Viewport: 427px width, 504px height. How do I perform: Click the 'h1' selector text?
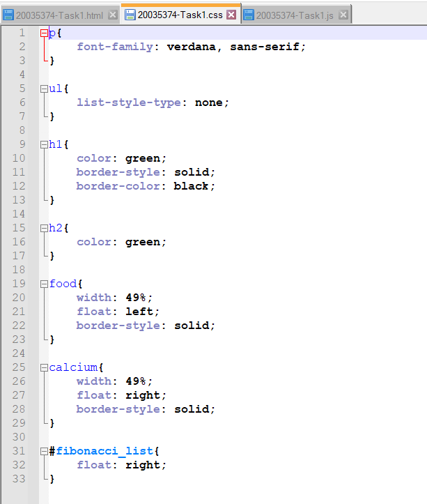click(x=56, y=144)
